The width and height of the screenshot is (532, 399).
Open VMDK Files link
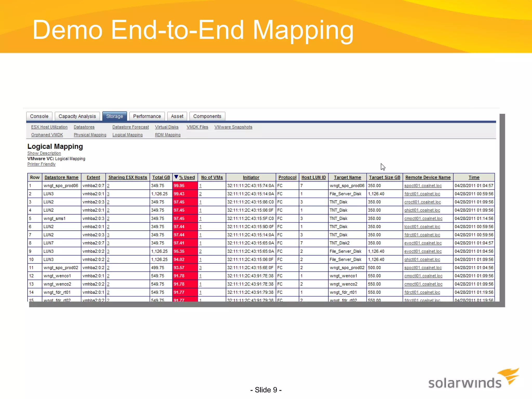coord(197,127)
